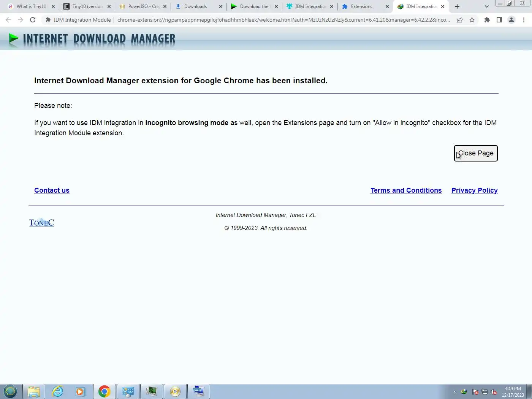Open the Windows Start menu

[x=10, y=391]
